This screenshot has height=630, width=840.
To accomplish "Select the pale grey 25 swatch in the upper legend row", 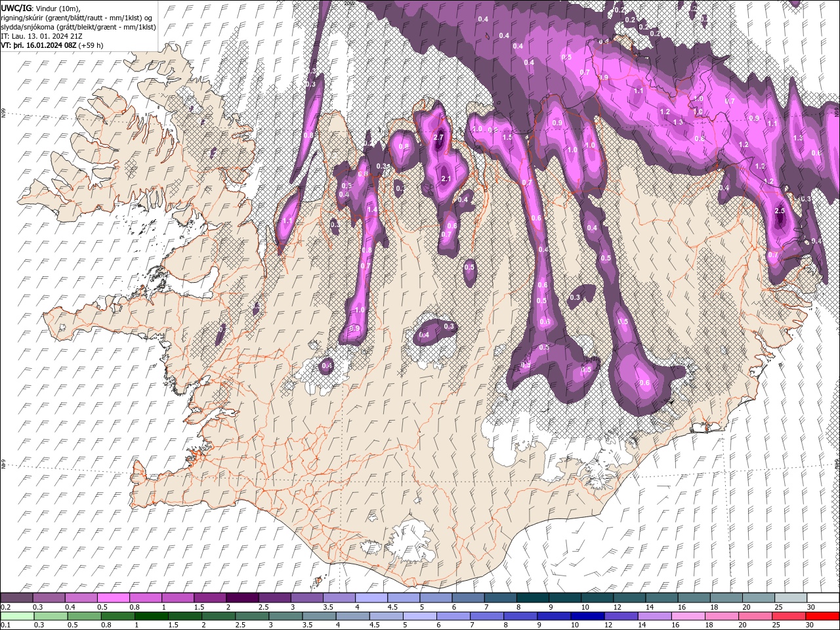I will [791, 597].
